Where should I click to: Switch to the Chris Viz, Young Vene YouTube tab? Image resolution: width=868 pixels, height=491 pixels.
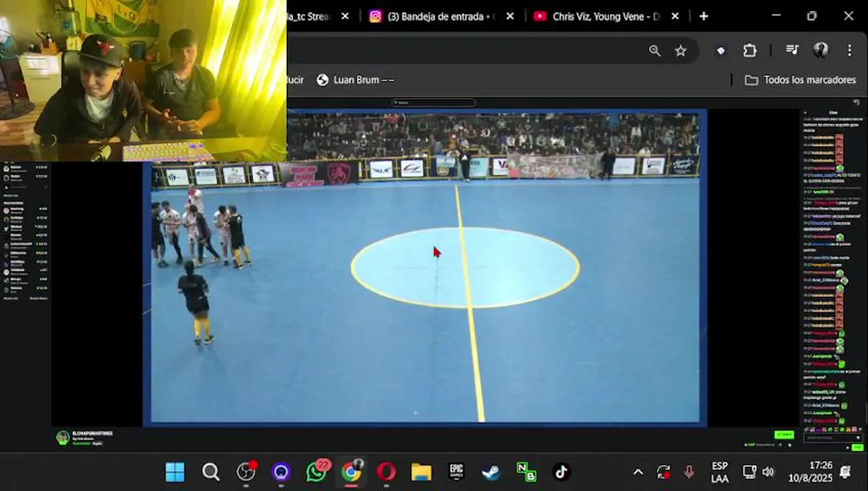click(x=606, y=16)
